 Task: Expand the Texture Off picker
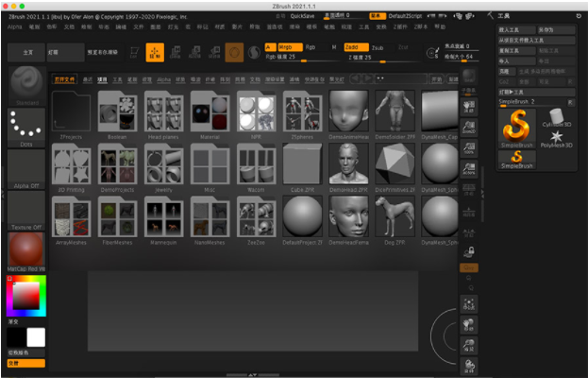tap(25, 210)
